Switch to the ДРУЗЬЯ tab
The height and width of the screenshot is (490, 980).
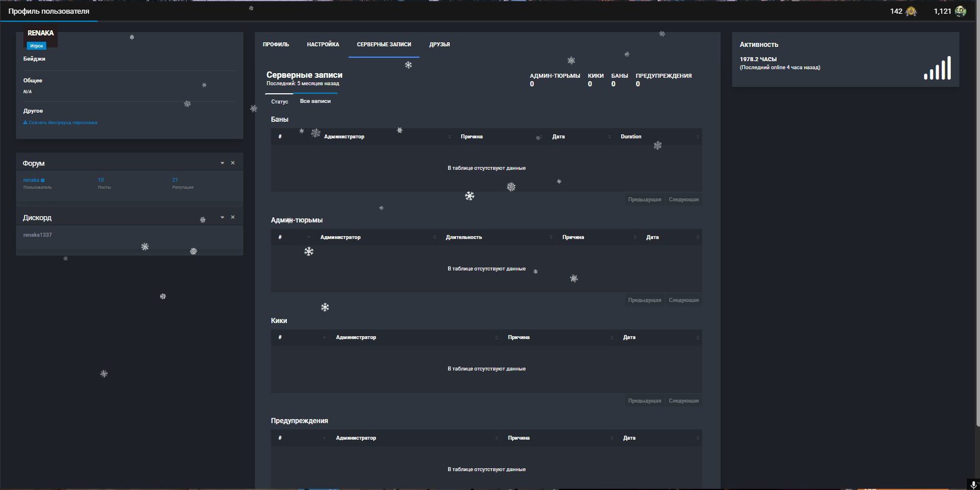tap(439, 45)
